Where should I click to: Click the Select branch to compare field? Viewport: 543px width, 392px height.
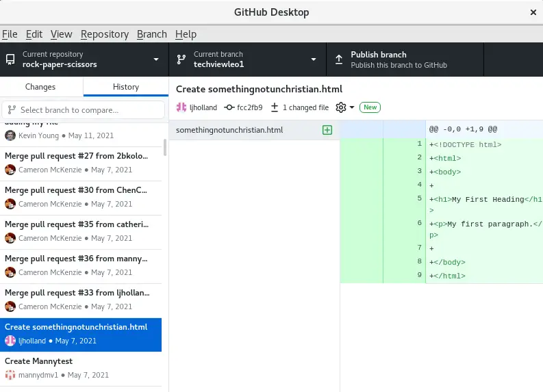[83, 110]
